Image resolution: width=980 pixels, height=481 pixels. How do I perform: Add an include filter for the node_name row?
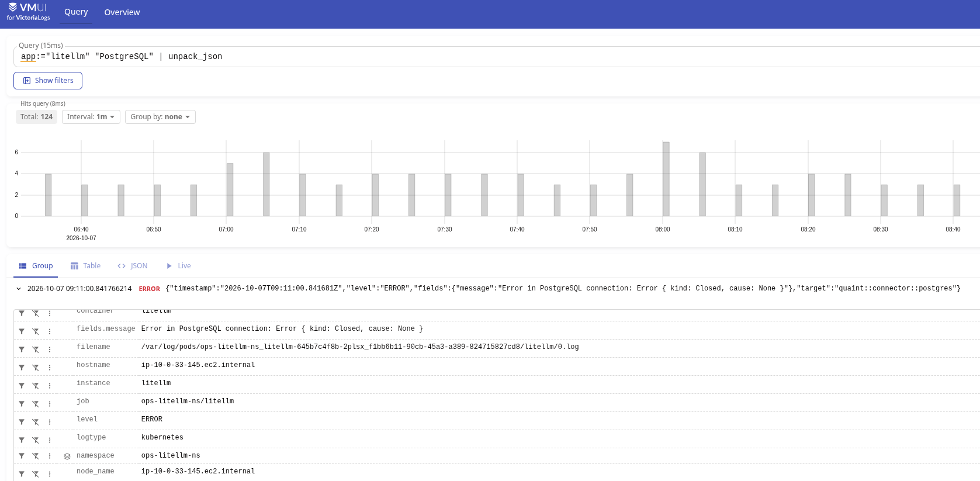point(22,474)
